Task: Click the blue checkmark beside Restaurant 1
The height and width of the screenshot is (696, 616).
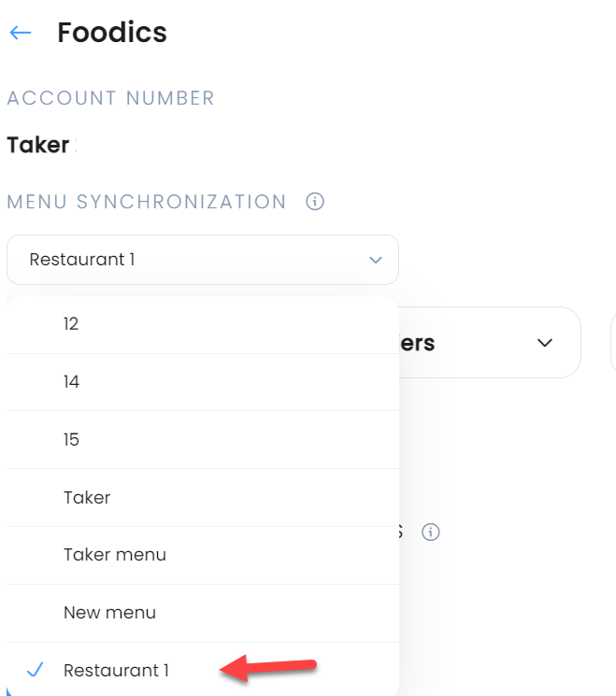Action: pyautogui.click(x=36, y=669)
